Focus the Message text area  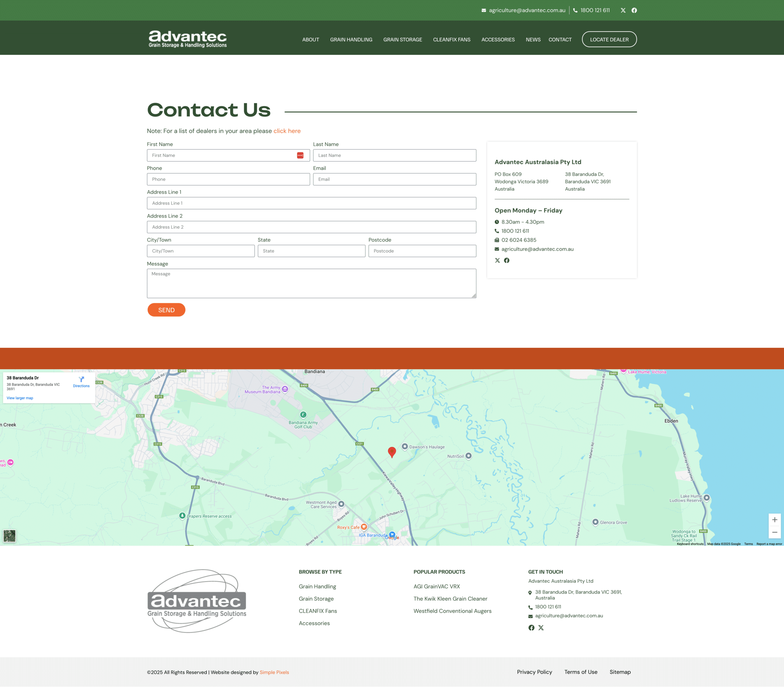click(311, 283)
